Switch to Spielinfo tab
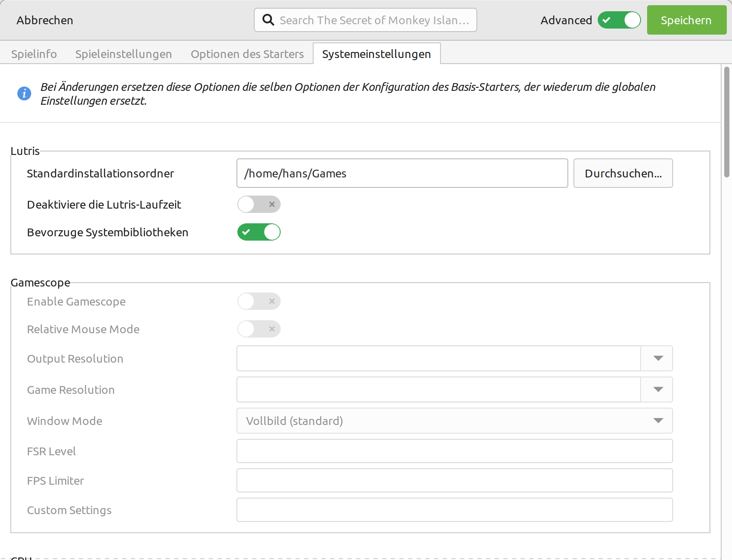Image resolution: width=732 pixels, height=560 pixels. click(x=34, y=54)
